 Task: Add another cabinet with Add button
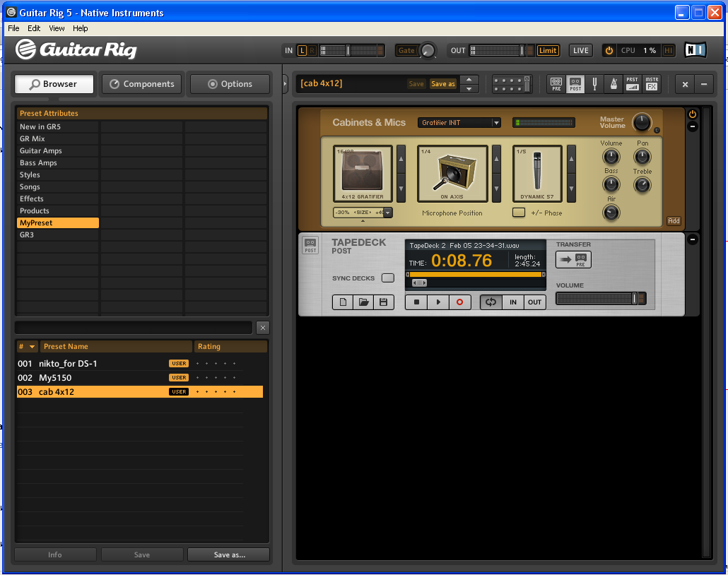tap(674, 221)
